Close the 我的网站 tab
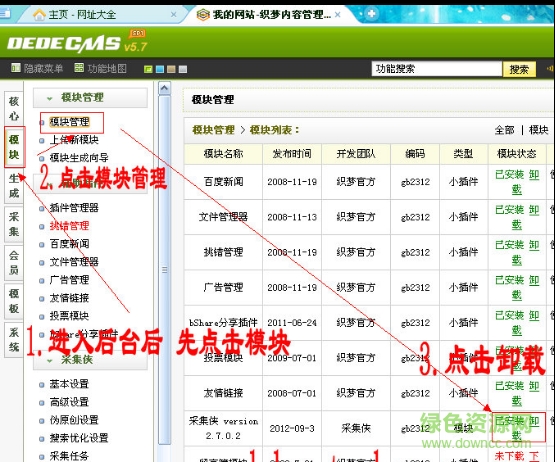The image size is (555, 462). point(337,15)
